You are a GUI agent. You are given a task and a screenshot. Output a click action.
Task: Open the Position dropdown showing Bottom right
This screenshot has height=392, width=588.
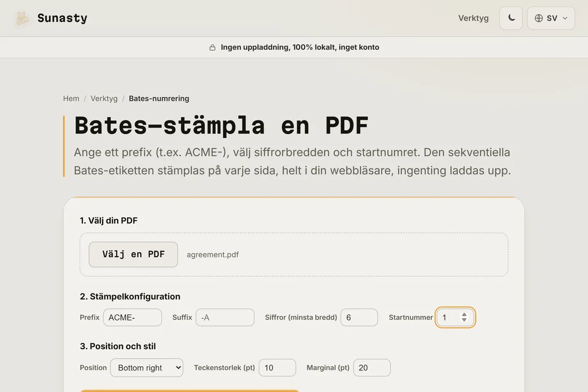(x=146, y=367)
